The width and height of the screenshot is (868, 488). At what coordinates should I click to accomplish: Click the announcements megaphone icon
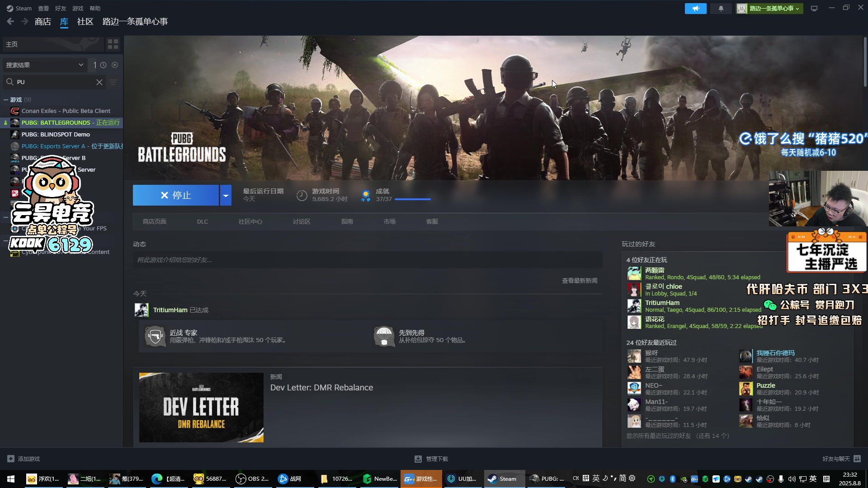coord(695,9)
